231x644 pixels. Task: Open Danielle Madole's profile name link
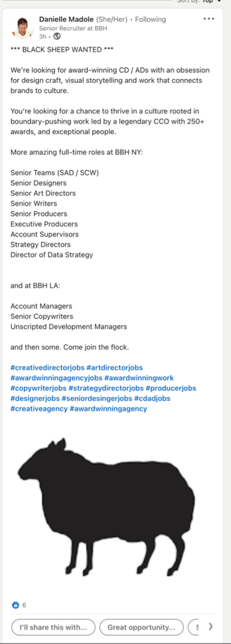[x=66, y=19]
